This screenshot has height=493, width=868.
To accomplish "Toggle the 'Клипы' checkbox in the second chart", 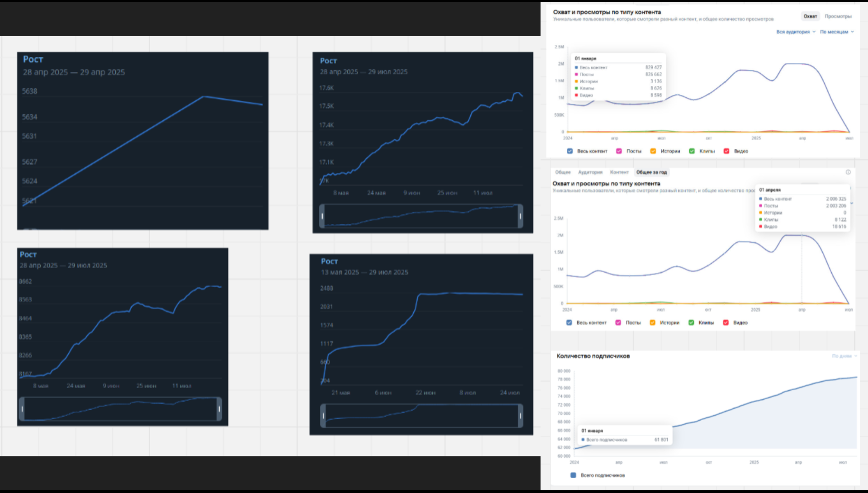I will [691, 322].
